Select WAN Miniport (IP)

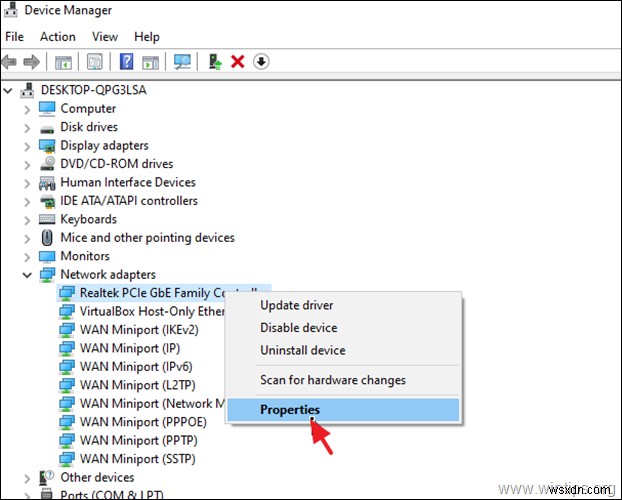coord(130,348)
